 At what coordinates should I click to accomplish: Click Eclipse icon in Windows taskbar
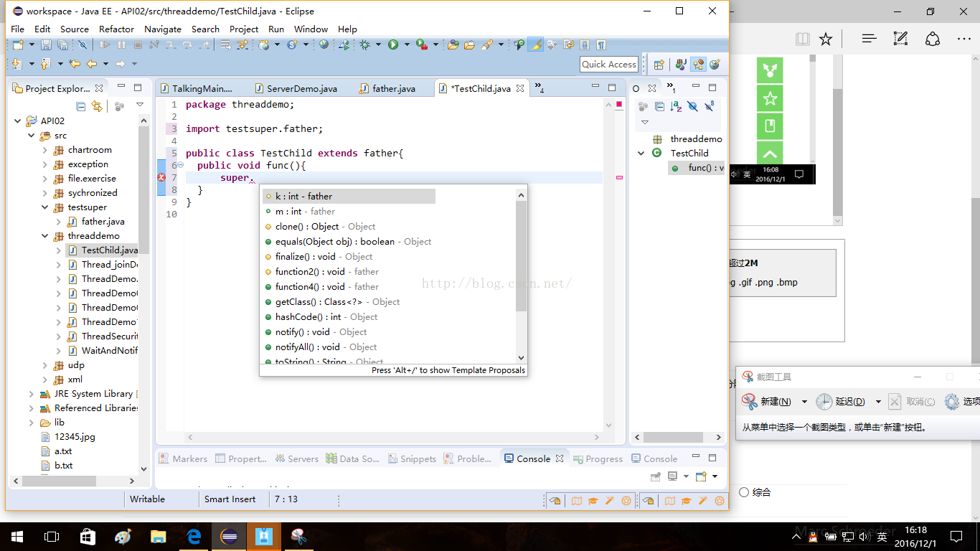click(229, 536)
